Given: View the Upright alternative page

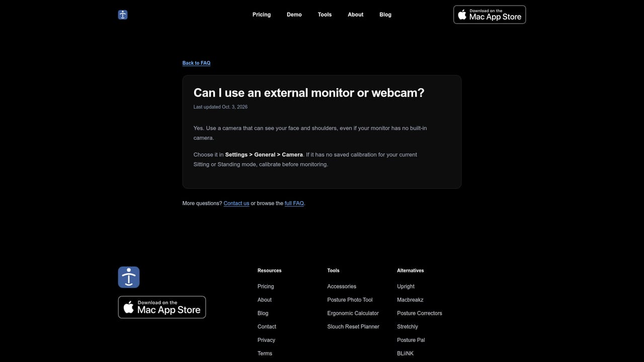Looking at the screenshot, I should (x=406, y=287).
